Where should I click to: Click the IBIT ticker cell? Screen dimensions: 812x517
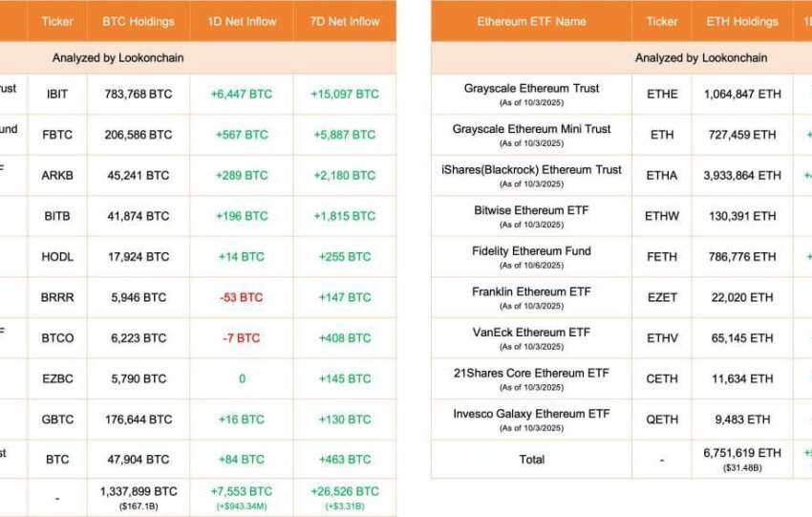57,94
